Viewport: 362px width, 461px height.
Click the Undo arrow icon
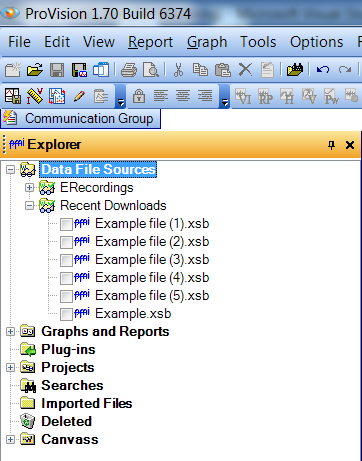323,70
